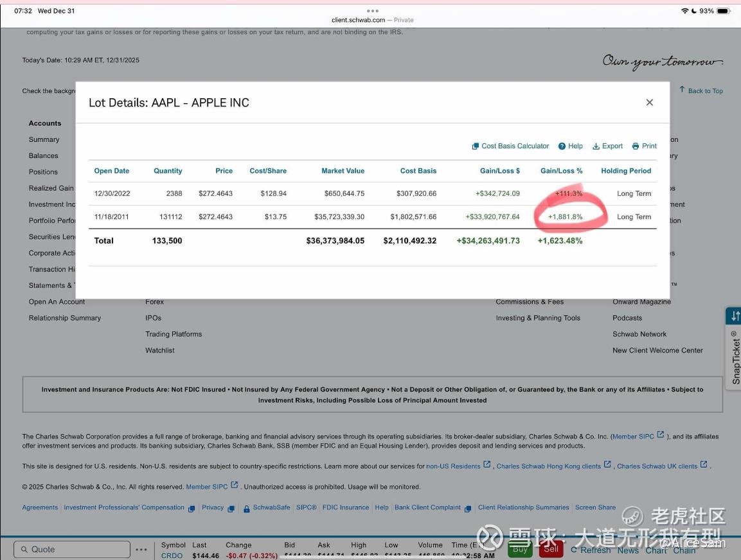Open the Member SIPC link in copyright line
Screen dimensions: 741x560
coord(206,487)
